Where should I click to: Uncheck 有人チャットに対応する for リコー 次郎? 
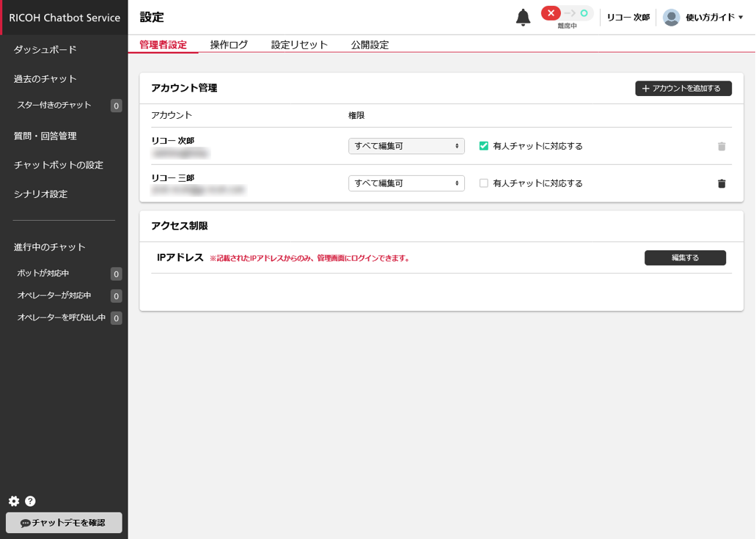pos(483,146)
